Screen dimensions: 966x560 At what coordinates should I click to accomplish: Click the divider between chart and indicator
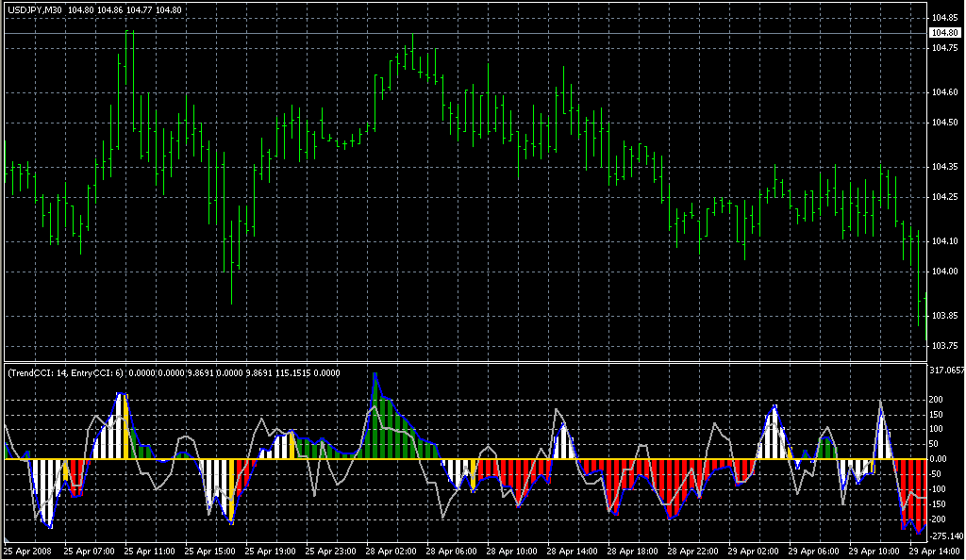pos(462,362)
